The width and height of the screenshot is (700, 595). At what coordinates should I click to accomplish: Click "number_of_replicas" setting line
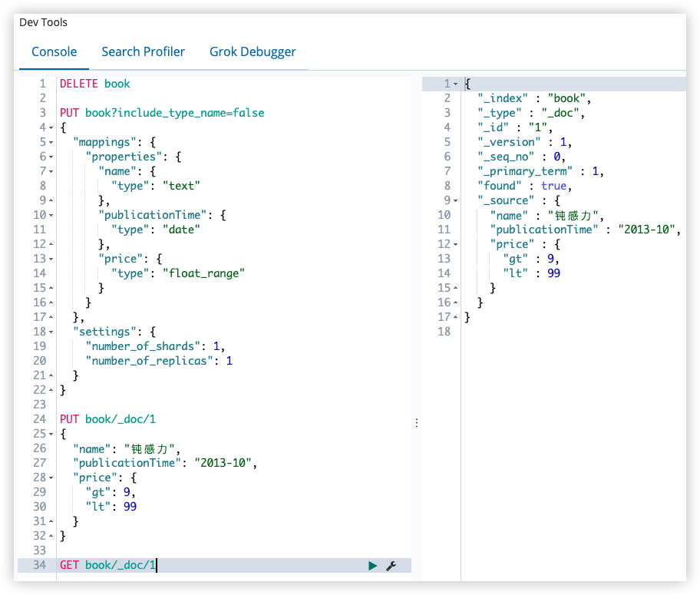click(159, 361)
